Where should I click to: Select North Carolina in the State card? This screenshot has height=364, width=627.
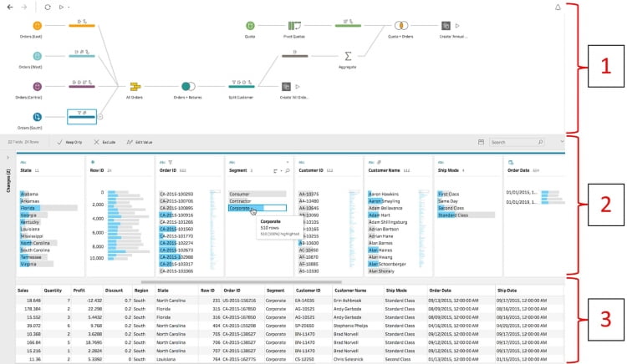(38, 243)
